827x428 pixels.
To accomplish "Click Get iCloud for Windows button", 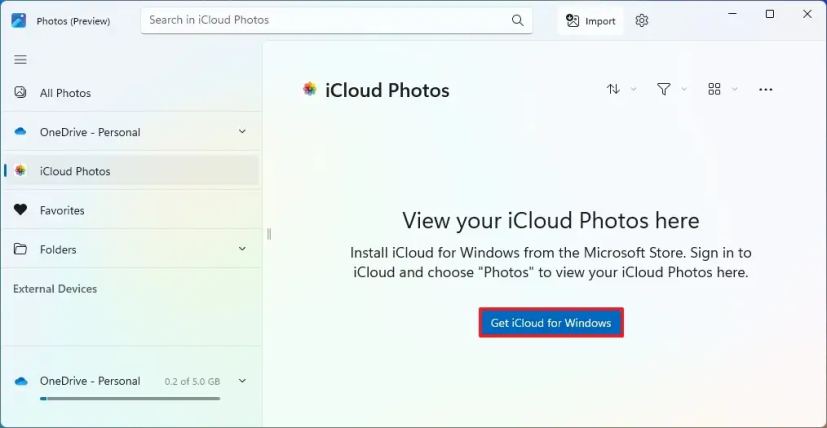I will coord(551,323).
